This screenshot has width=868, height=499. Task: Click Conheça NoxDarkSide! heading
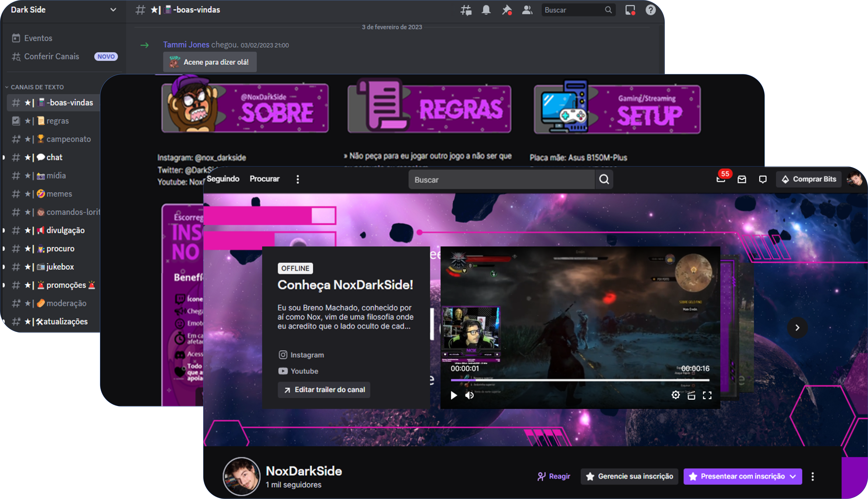pyautogui.click(x=345, y=285)
